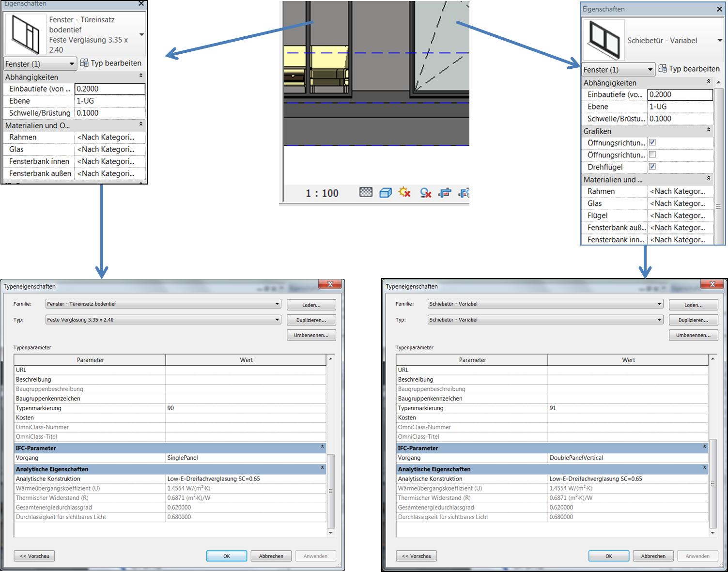
Task: Click Analytische Konstruktion value in Türeinsatz bodentief dialog
Action: [246, 479]
